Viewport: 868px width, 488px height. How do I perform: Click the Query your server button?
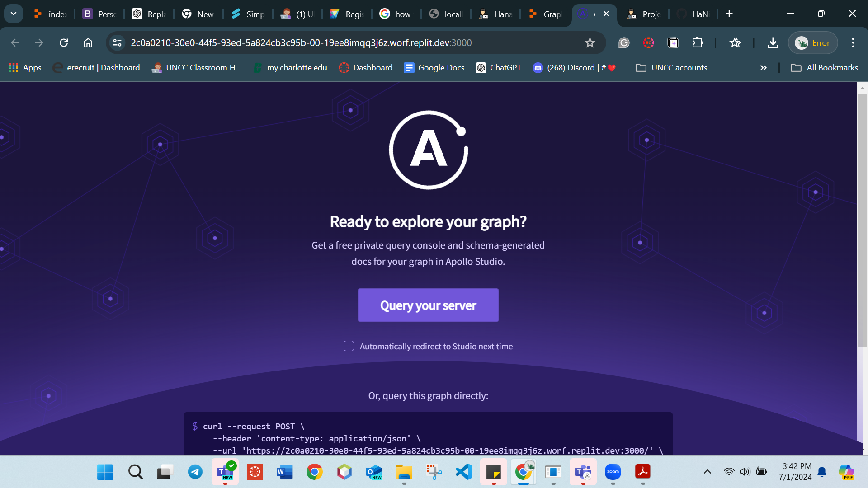pyautogui.click(x=428, y=305)
